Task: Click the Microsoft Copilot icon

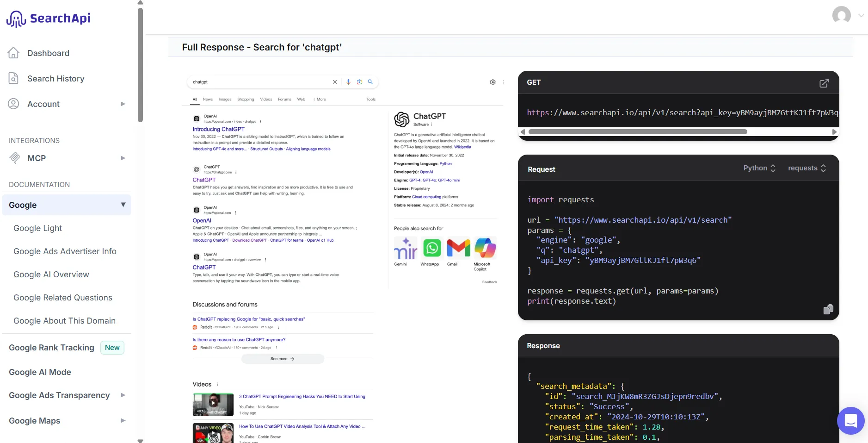Action: (485, 248)
